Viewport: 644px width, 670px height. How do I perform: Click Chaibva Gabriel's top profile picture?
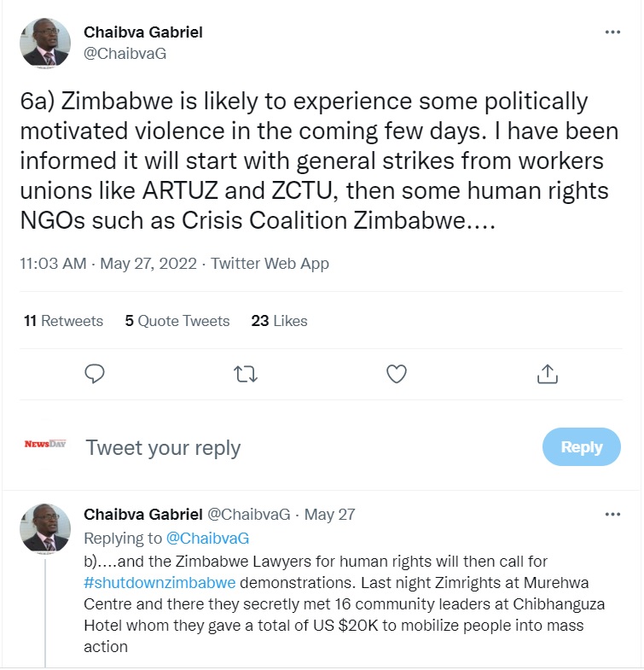click(45, 44)
